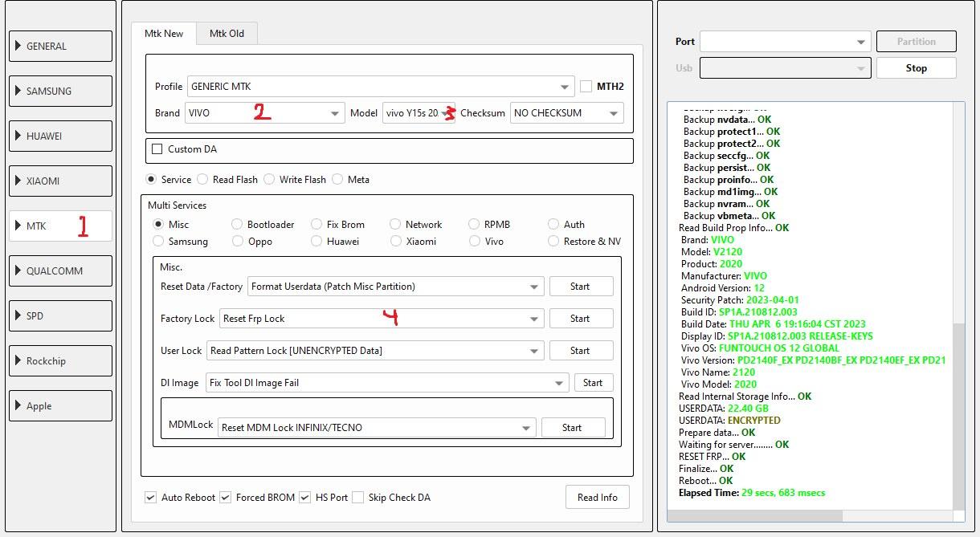Start the User Lock operation
This screenshot has height=537, width=980.
tap(581, 351)
